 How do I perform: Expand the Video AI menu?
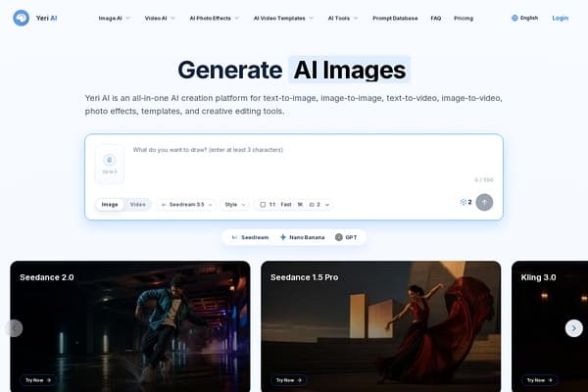(x=160, y=18)
